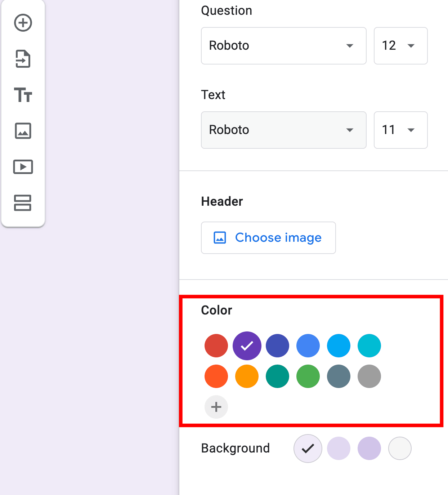
Task: Select the Add section icon
Action: 23,203
